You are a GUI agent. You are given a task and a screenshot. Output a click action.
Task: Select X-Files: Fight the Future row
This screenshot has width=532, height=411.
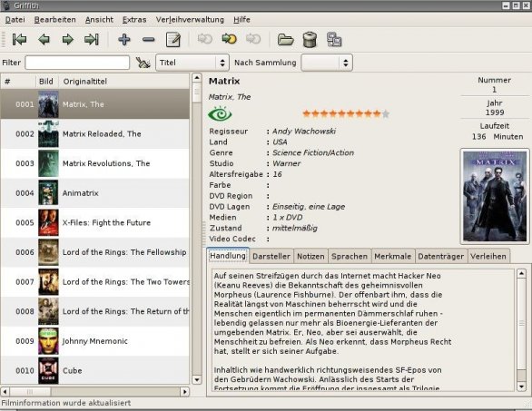(x=94, y=222)
